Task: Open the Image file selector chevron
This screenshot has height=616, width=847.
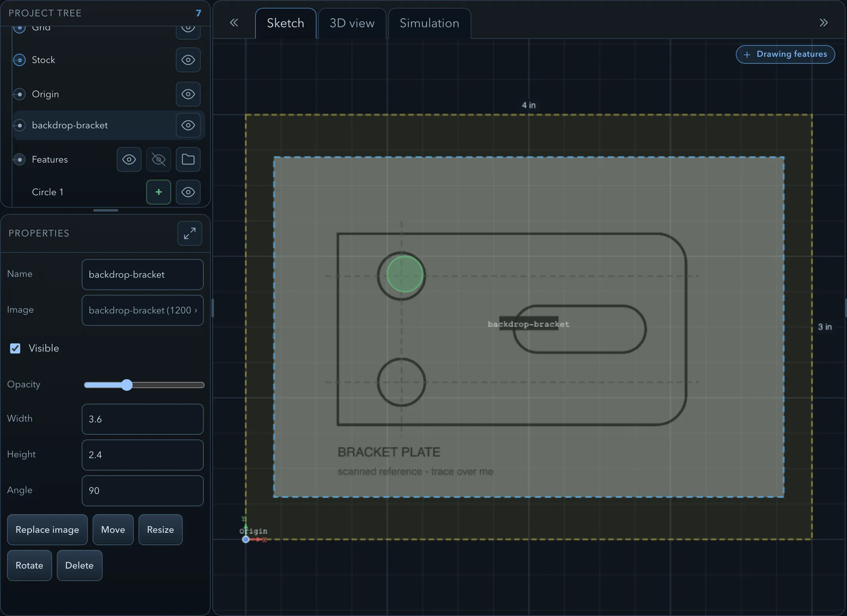Action: tap(196, 310)
